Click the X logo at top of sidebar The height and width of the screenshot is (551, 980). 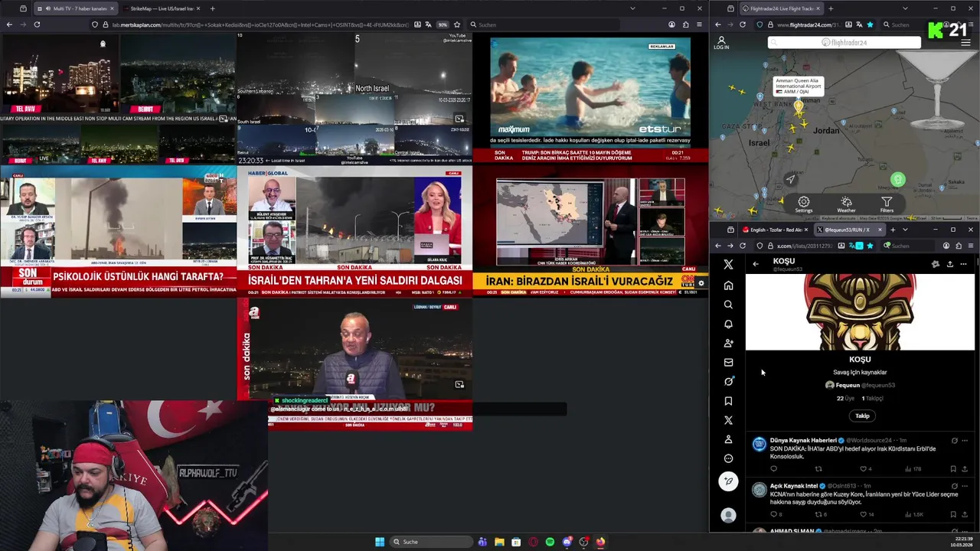point(728,264)
